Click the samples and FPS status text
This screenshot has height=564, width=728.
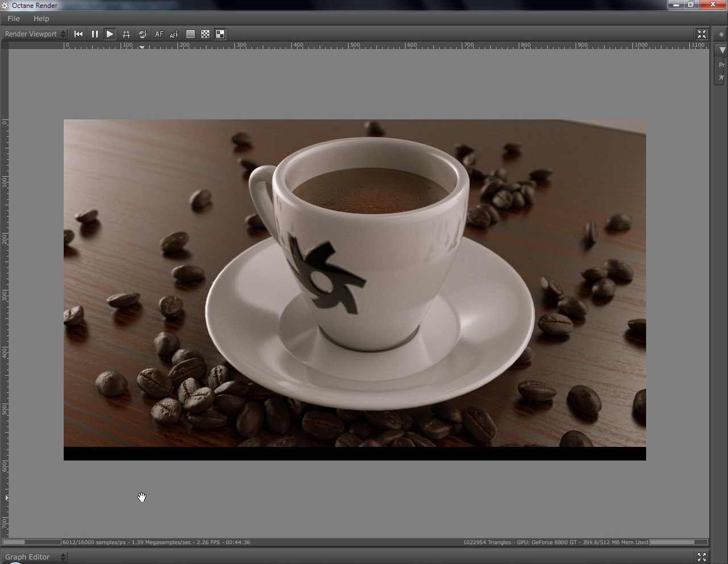coord(156,542)
